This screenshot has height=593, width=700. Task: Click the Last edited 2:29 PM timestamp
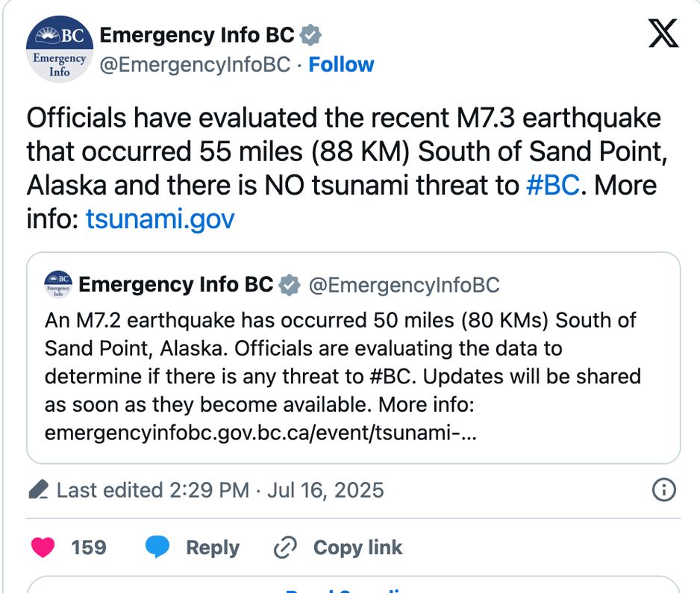click(x=220, y=490)
